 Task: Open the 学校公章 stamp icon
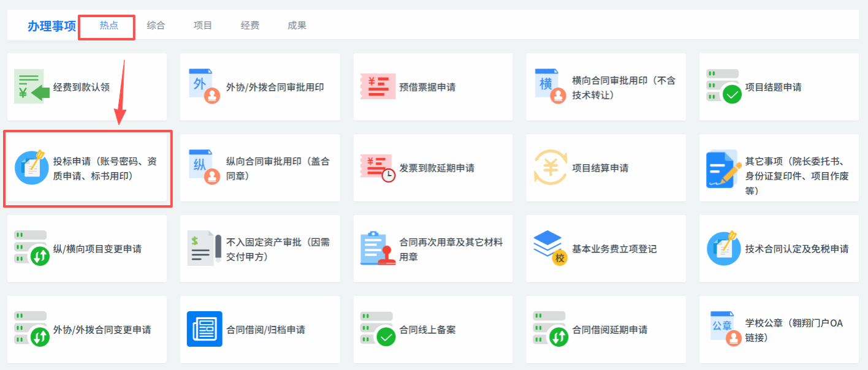click(723, 329)
